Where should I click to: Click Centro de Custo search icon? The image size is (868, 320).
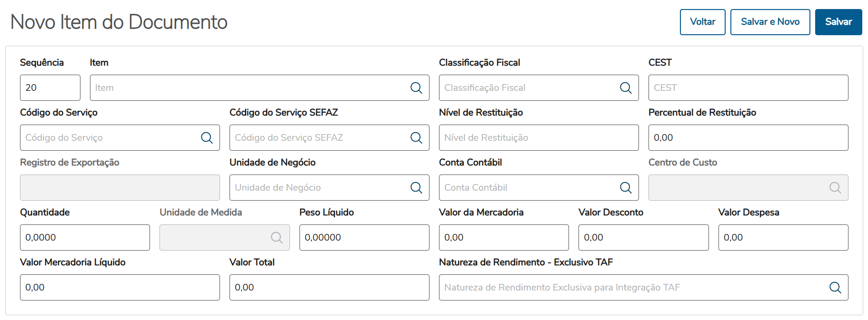click(835, 188)
